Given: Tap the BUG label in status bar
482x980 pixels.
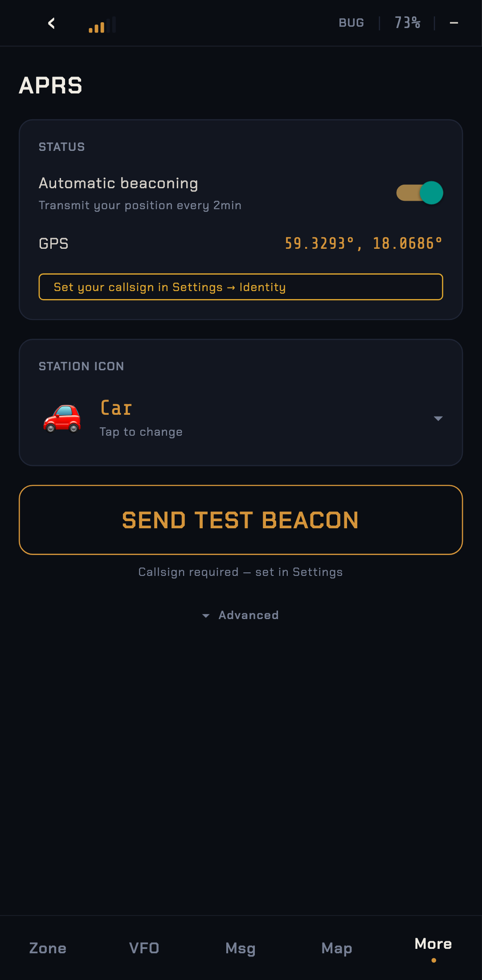Looking at the screenshot, I should 351,23.
